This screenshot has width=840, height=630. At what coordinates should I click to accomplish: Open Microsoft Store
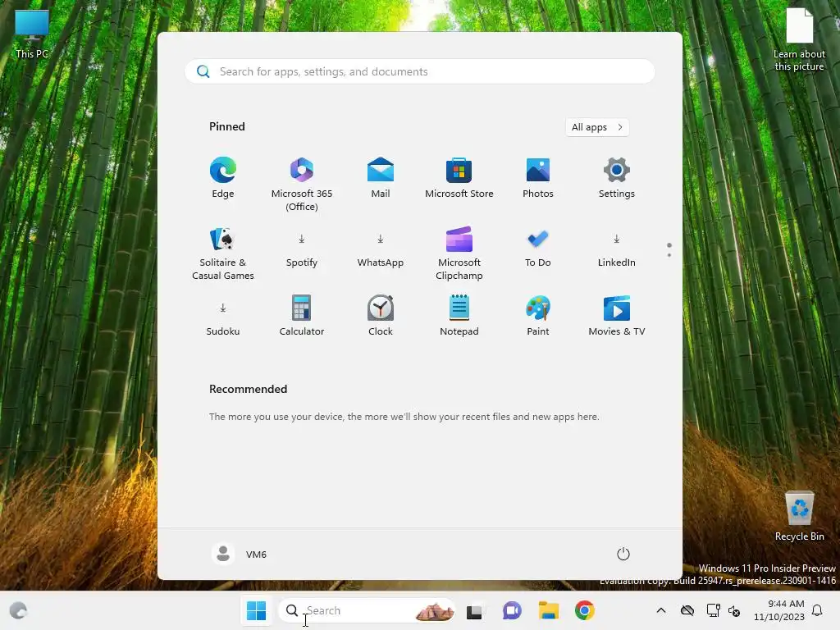click(459, 178)
